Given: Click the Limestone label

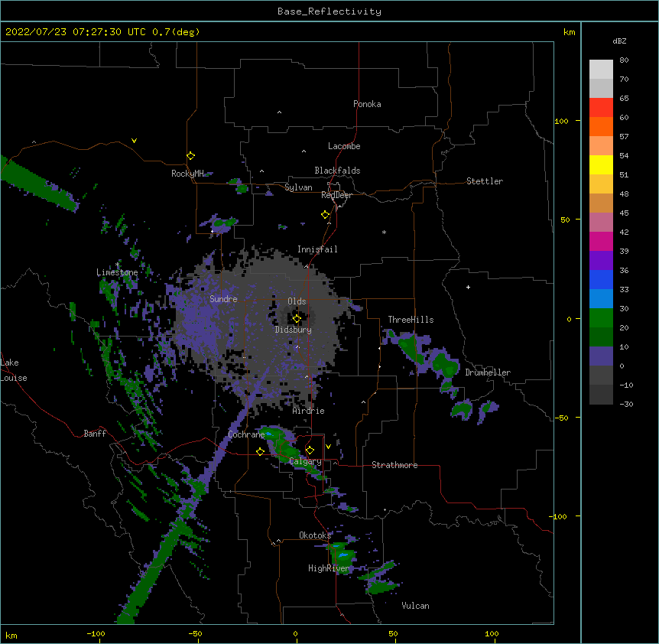Looking at the screenshot, I should [117, 272].
